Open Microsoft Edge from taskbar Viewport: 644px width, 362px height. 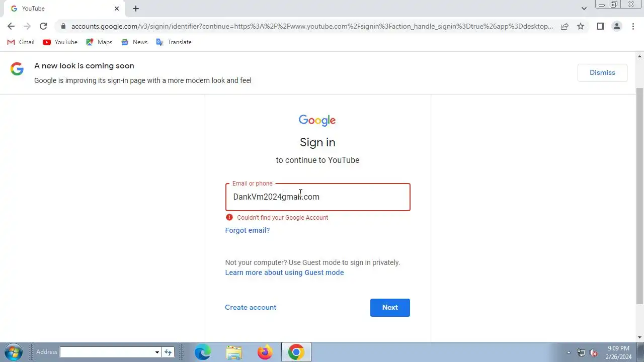click(203, 352)
